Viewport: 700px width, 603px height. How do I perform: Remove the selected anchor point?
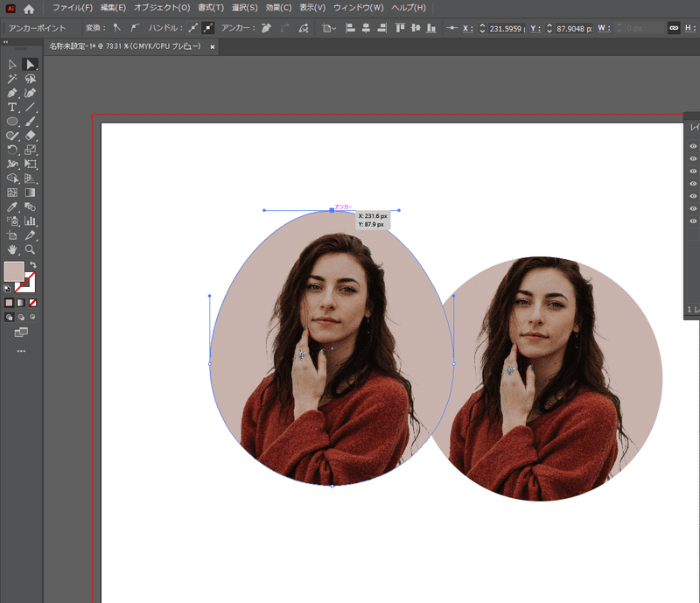tap(266, 28)
